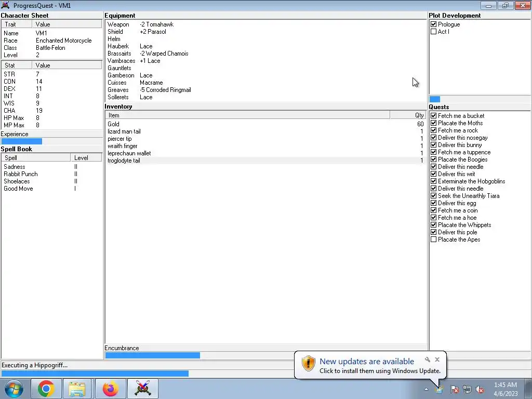Click the ProgressQuest title bar app icon
This screenshot has width=532, height=399.
point(5,5)
